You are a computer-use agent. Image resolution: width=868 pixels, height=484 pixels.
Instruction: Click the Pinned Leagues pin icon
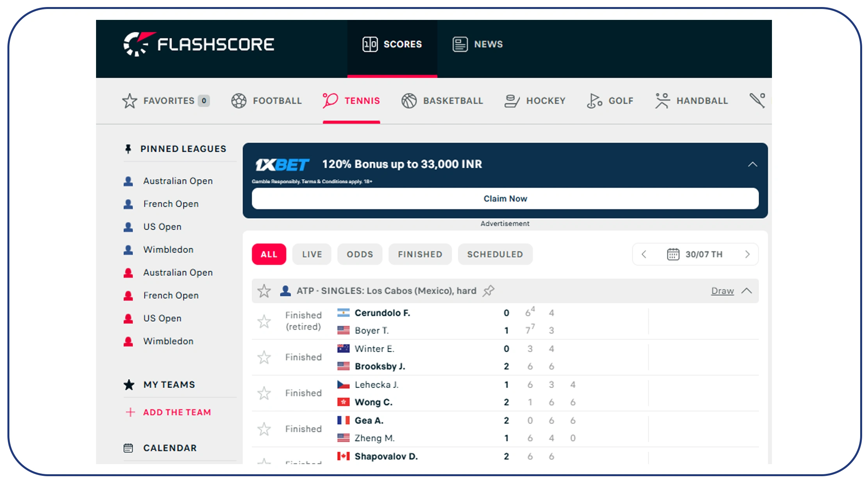coord(128,149)
